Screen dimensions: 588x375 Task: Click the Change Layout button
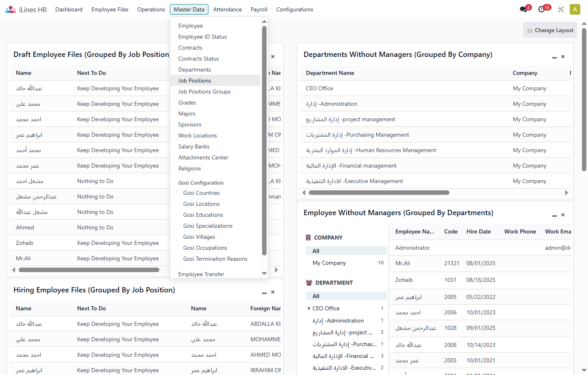[550, 30]
